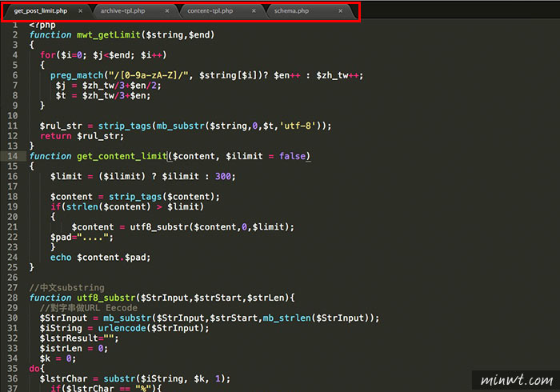Click the //中文substring comment
The height and width of the screenshot is (392, 560).
[x=66, y=287]
